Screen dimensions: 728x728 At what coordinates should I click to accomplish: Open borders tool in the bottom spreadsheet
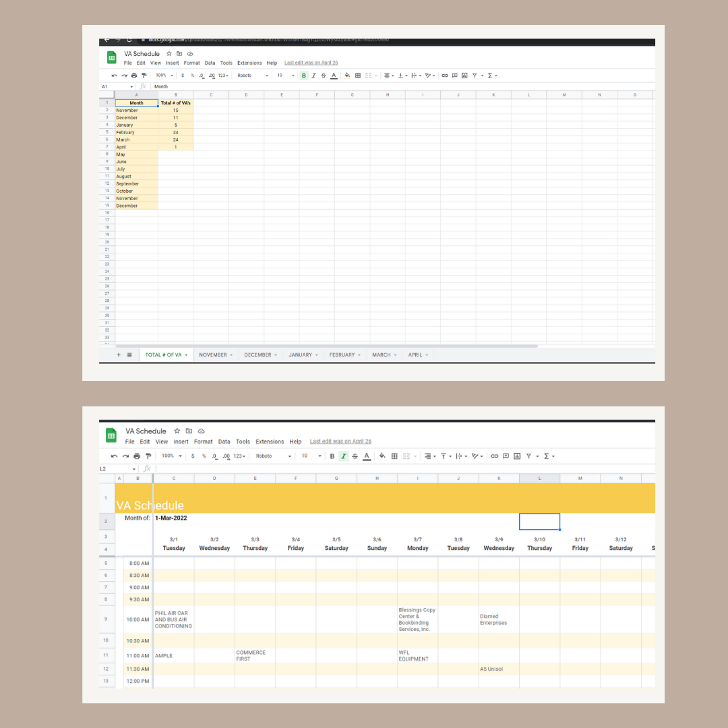(x=394, y=456)
